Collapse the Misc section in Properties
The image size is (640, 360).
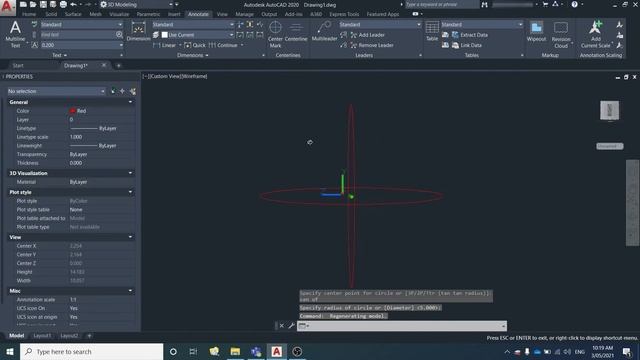(130, 291)
